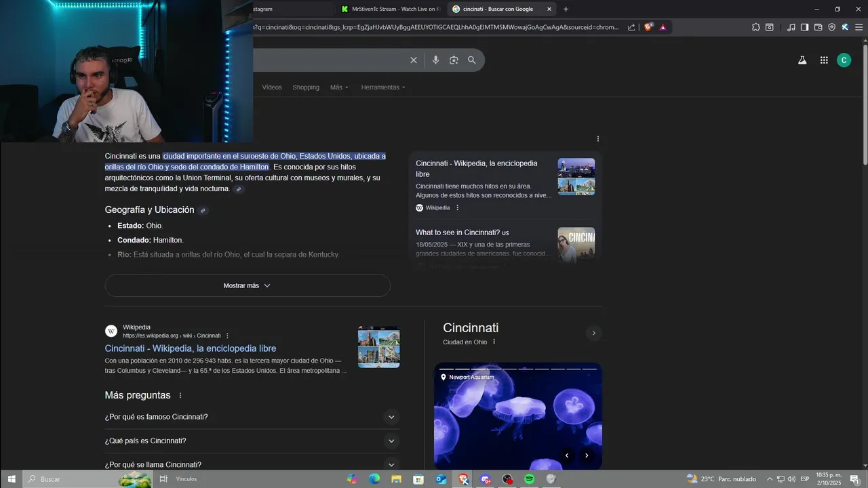Open Cincinnati - Wikipedia, la enciclopedia libre result
The height and width of the screenshot is (488, 868).
pos(191,348)
